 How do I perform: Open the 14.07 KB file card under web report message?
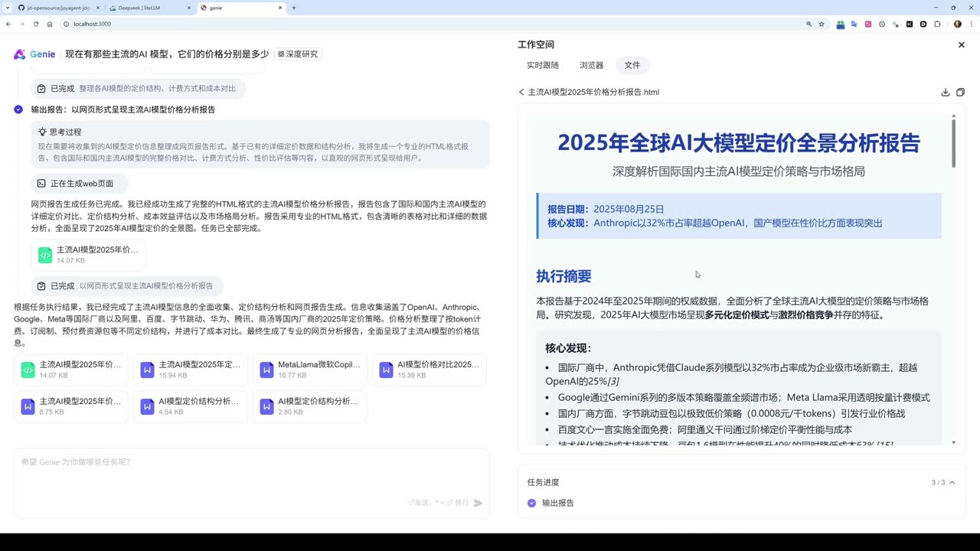click(88, 255)
